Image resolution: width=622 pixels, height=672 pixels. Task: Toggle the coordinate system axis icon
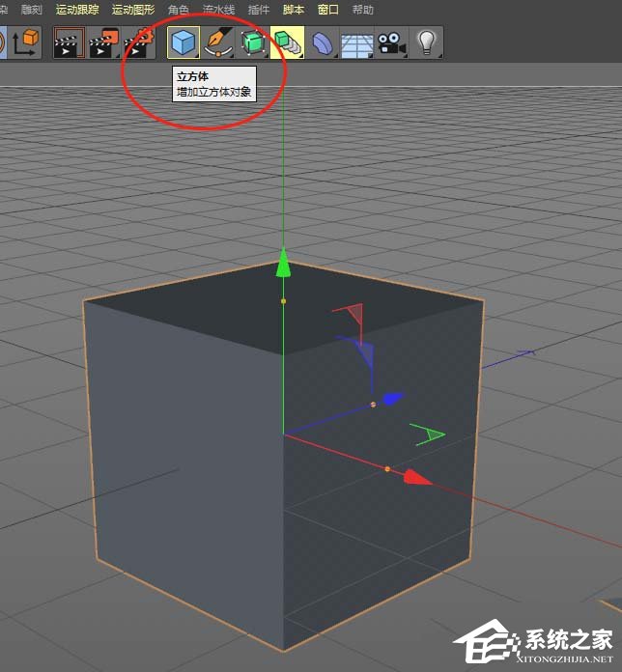25,42
